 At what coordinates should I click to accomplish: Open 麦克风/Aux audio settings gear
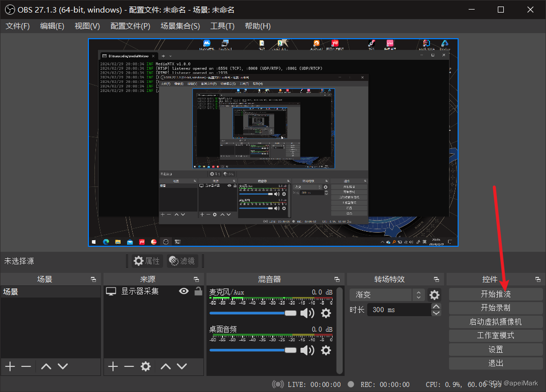tap(325, 313)
